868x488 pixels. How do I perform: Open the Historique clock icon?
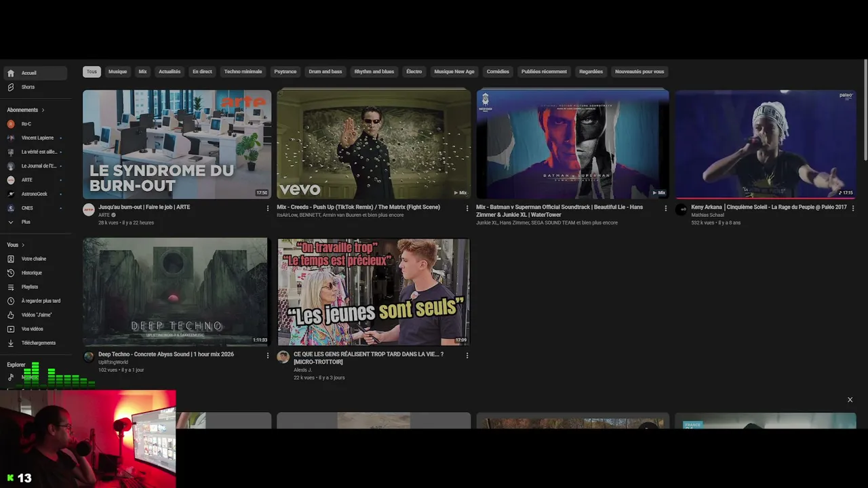click(x=11, y=273)
